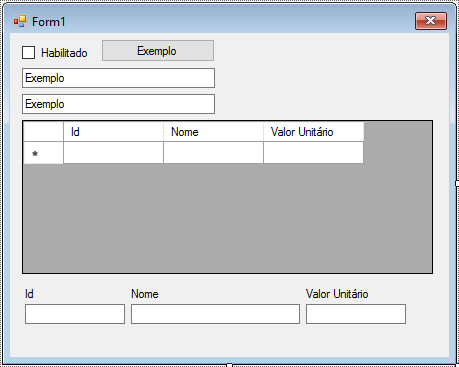Click the Valor Unitário column header in grid
459x367 pixels.
(314, 132)
